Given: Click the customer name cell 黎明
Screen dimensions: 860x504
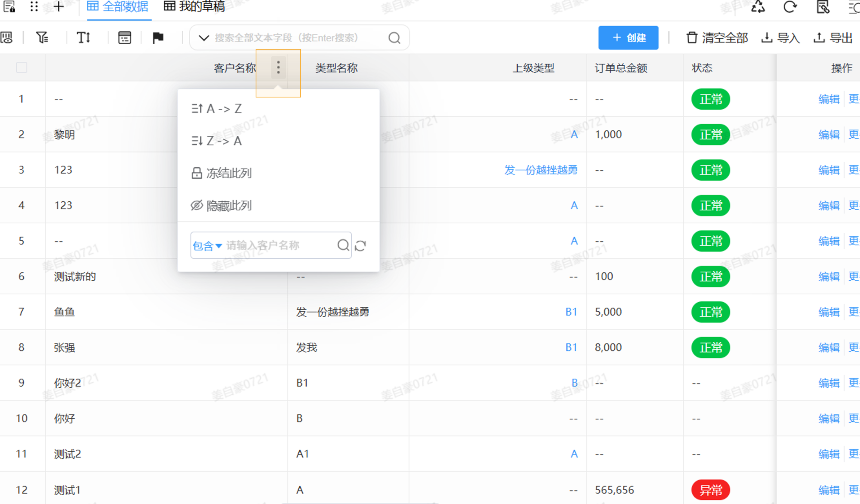Looking at the screenshot, I should tap(64, 134).
